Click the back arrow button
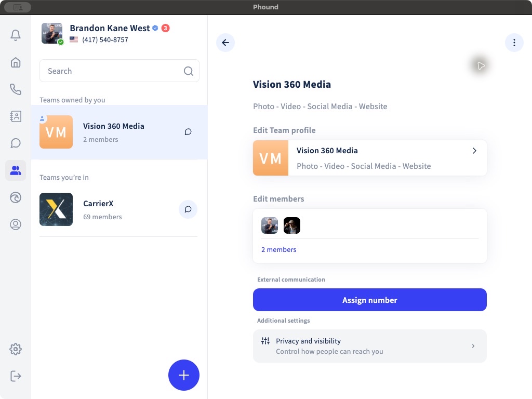532x399 pixels. pyautogui.click(x=225, y=43)
